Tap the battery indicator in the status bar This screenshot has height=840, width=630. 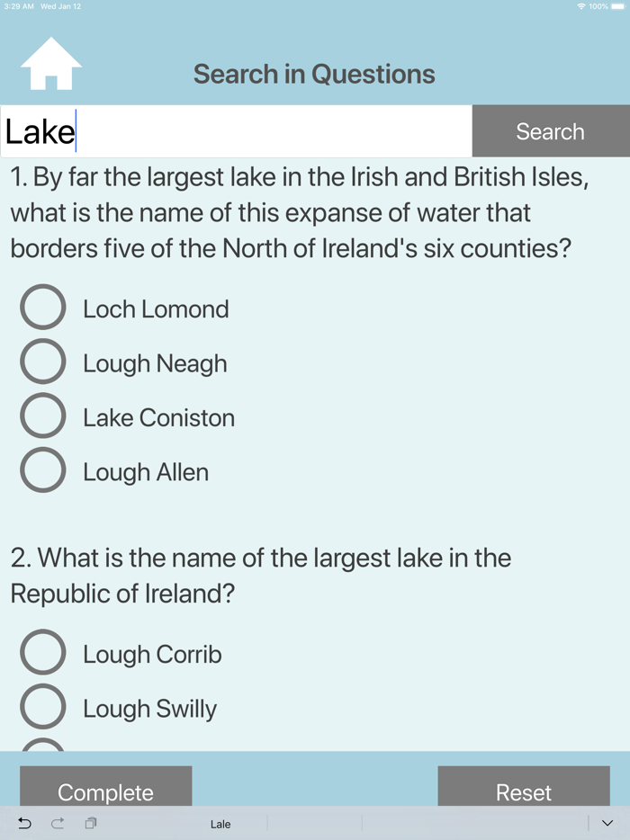[616, 5]
